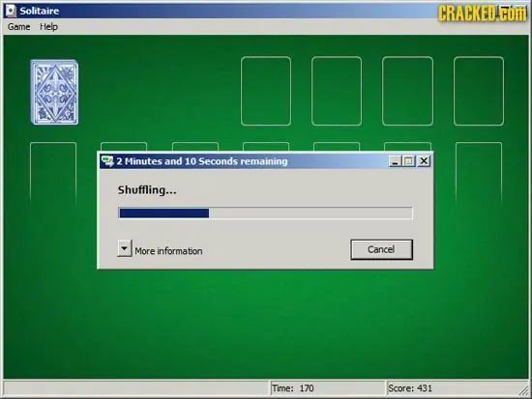Close the shuffling dialog
Viewport: 532px width, 399px height.
pos(424,161)
